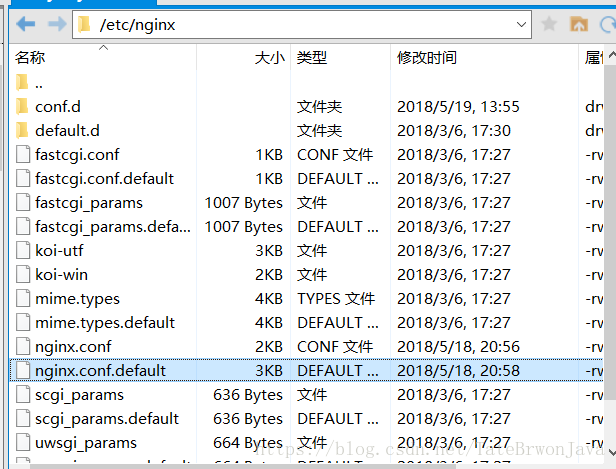Image resolution: width=616 pixels, height=469 pixels.
Task: Click the vertical scrollbar down arrow
Action: pos(612,452)
